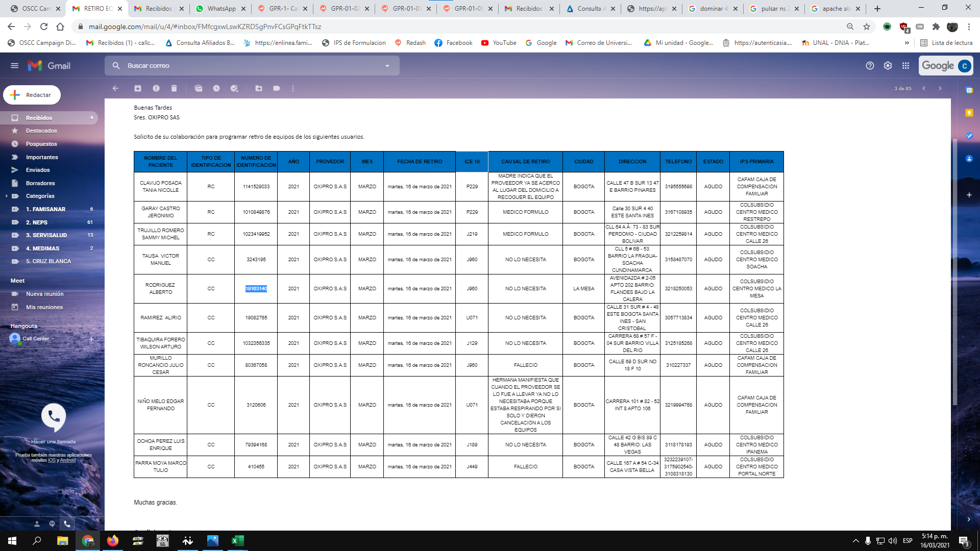Open Lista de lectura reading list
This screenshot has width=980, height=551.
click(946, 43)
